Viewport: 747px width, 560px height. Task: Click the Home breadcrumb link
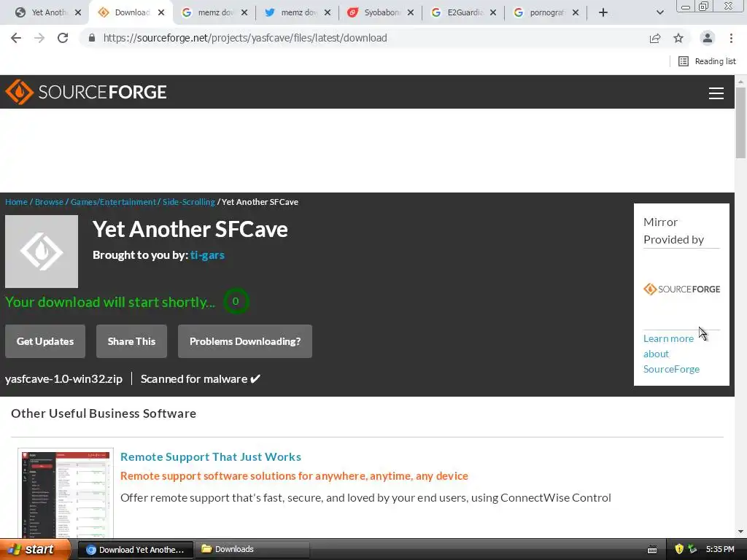pos(16,202)
